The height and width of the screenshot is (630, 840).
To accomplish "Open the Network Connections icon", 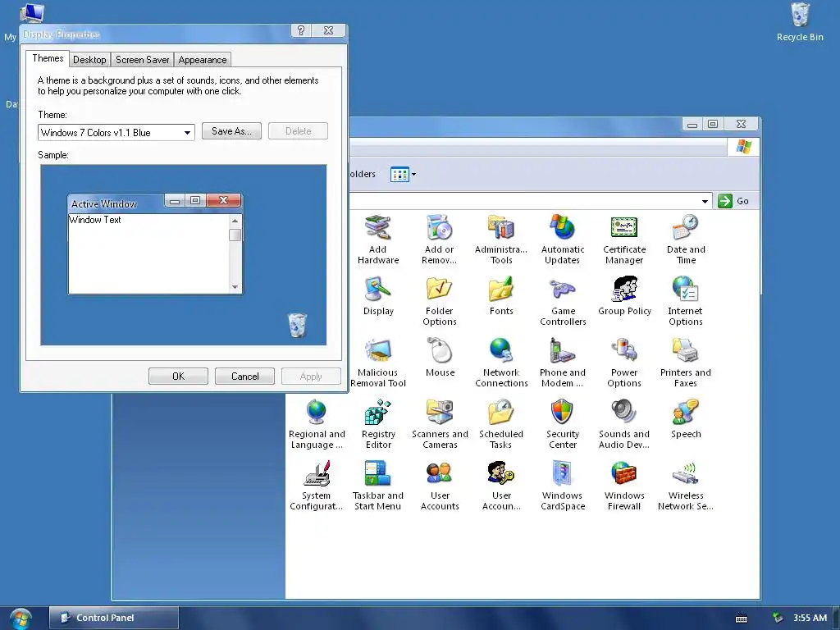I will tap(501, 351).
